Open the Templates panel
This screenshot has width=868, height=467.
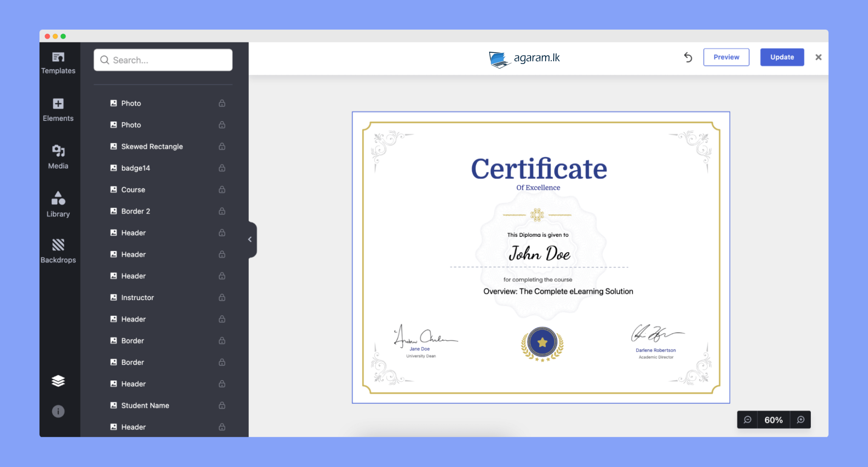click(58, 63)
